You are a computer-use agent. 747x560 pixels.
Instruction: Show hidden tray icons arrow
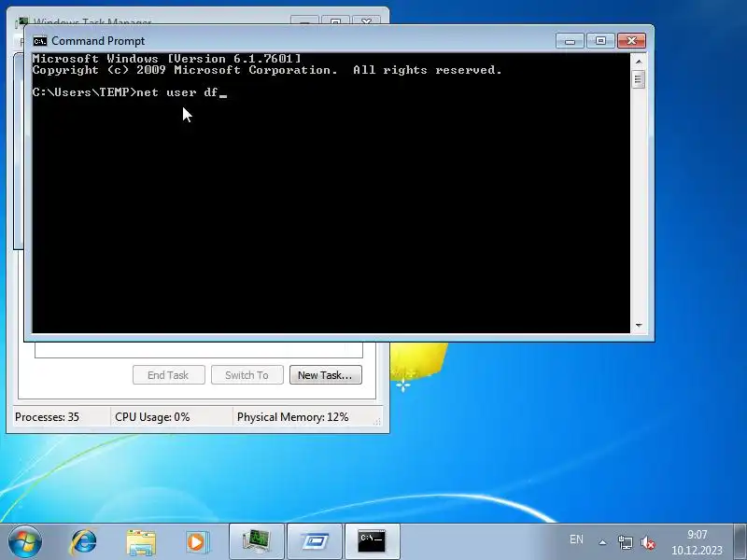(x=602, y=542)
